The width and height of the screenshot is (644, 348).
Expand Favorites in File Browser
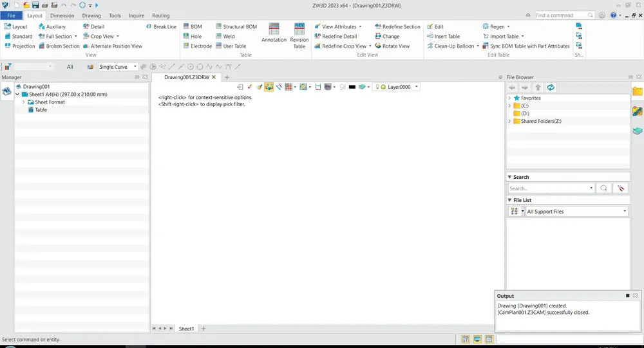[x=509, y=98]
